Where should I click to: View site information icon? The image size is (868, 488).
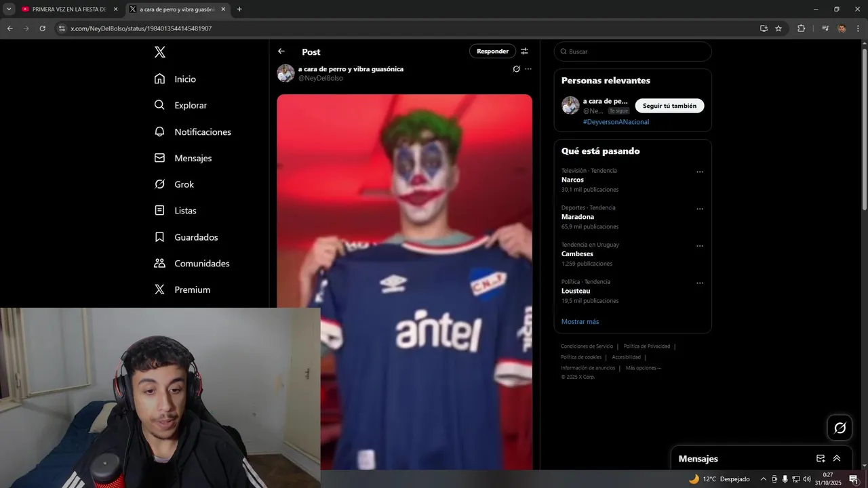[x=62, y=28]
